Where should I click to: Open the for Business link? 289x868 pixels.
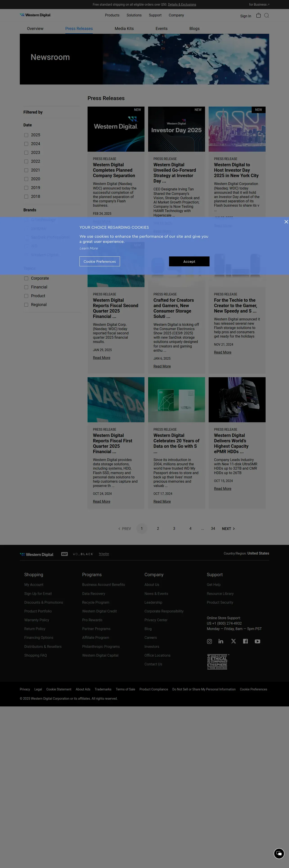[x=259, y=5]
